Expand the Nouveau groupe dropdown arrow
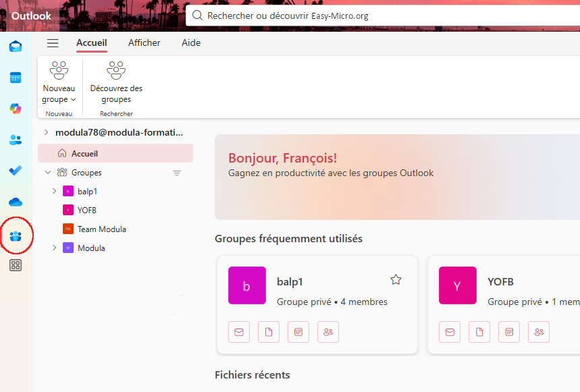Image resolution: width=580 pixels, height=392 pixels. 73,99
